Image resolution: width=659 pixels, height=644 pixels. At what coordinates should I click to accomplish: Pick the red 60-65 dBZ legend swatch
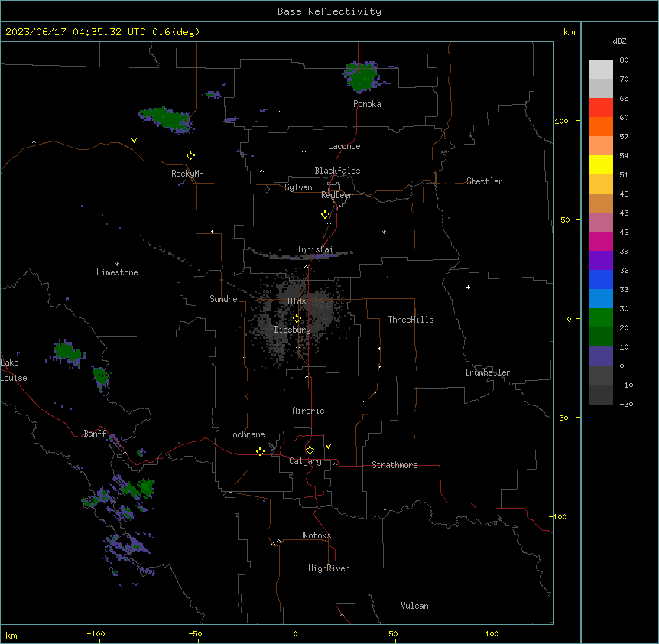pyautogui.click(x=601, y=108)
